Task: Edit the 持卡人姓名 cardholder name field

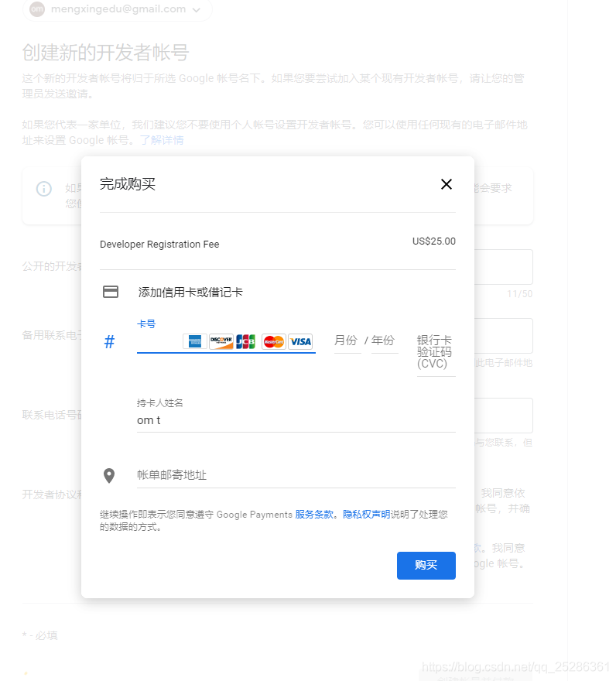Action: click(x=296, y=420)
